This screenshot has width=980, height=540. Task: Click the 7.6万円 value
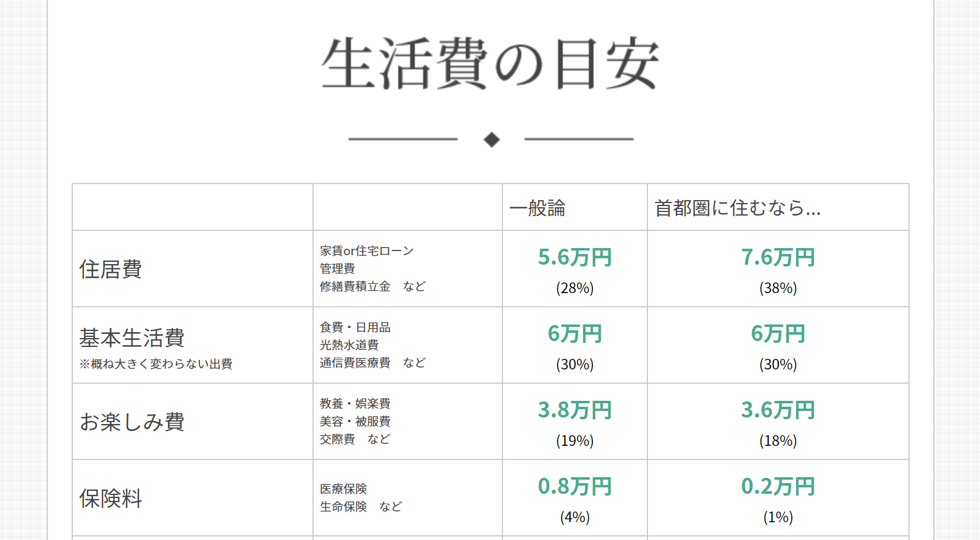click(x=778, y=257)
